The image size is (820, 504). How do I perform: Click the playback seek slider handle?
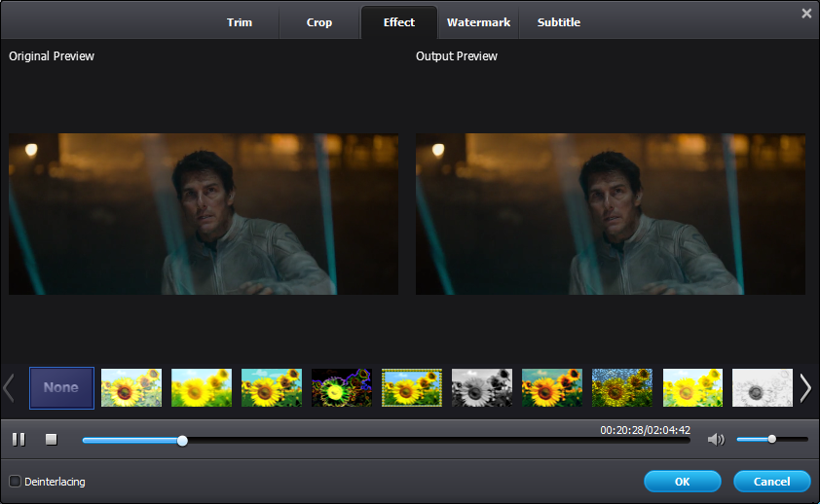click(x=182, y=441)
